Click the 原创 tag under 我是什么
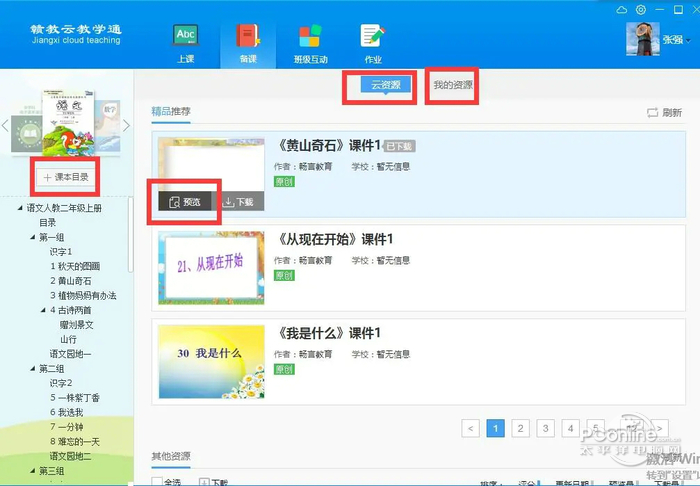Image resolution: width=700 pixels, height=486 pixels. [284, 369]
